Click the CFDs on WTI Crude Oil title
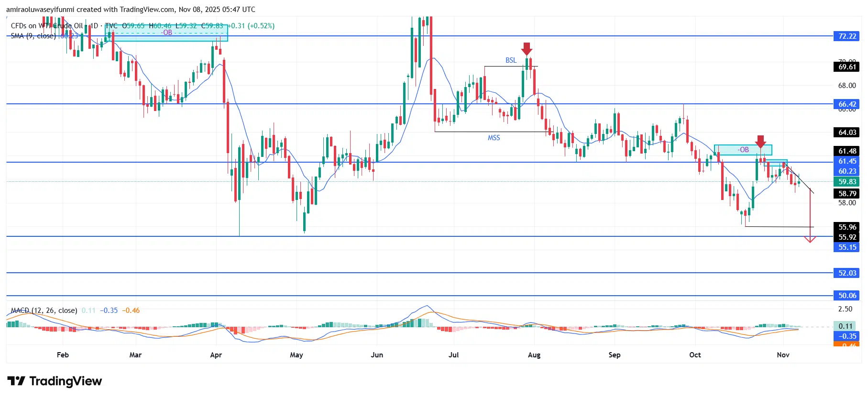Viewport: 868px width, 399px height. [x=47, y=26]
